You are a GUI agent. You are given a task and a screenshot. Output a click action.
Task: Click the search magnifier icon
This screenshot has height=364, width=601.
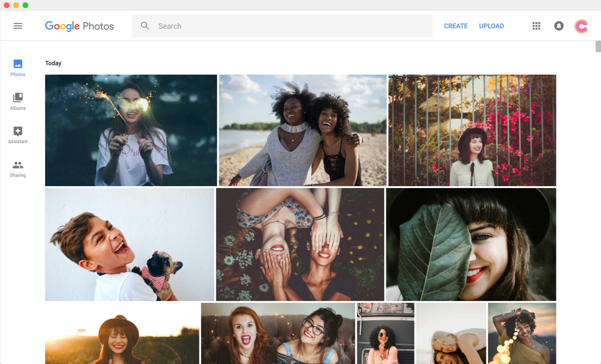145,26
